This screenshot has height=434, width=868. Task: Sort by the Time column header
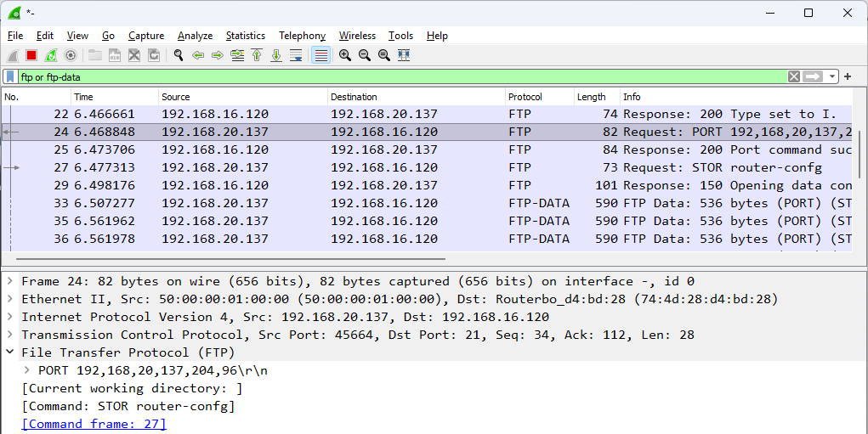115,97
